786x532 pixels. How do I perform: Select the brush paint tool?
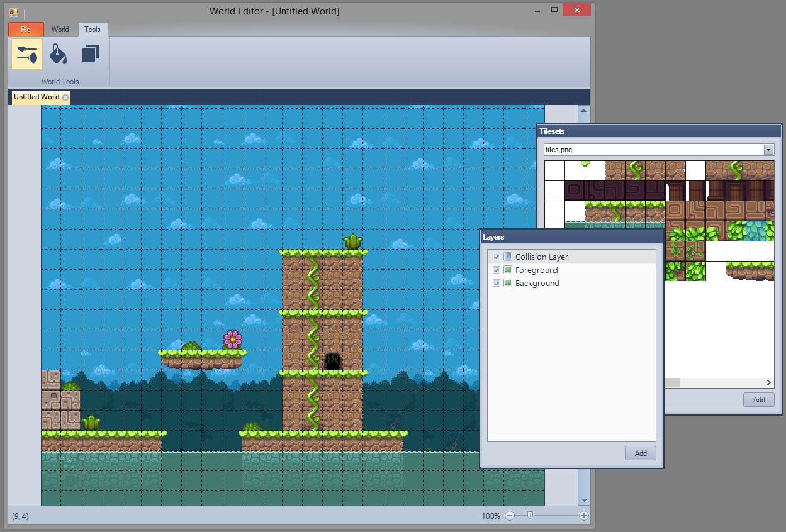[x=27, y=54]
